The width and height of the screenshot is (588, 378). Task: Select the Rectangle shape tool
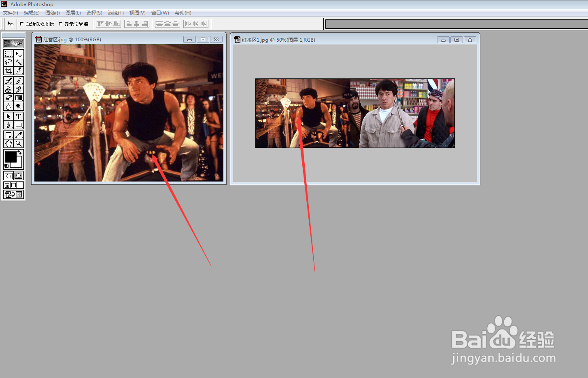click(19, 125)
